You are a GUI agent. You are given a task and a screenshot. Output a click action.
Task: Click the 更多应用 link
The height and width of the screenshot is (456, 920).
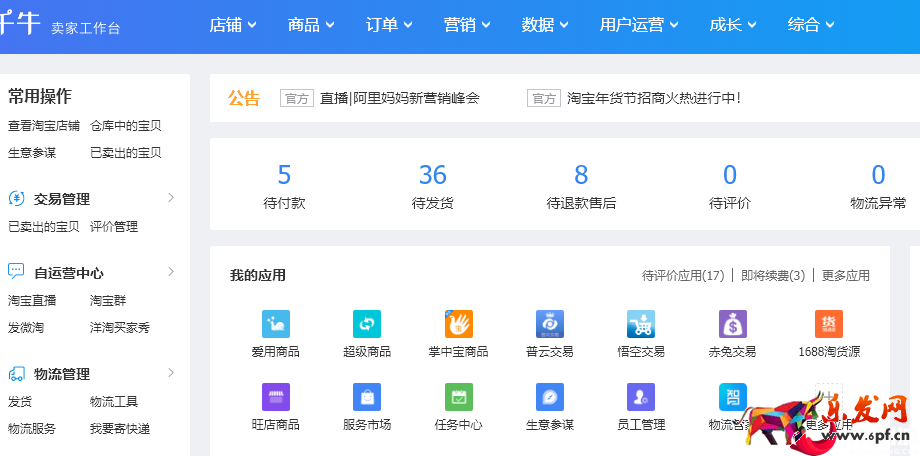845,275
